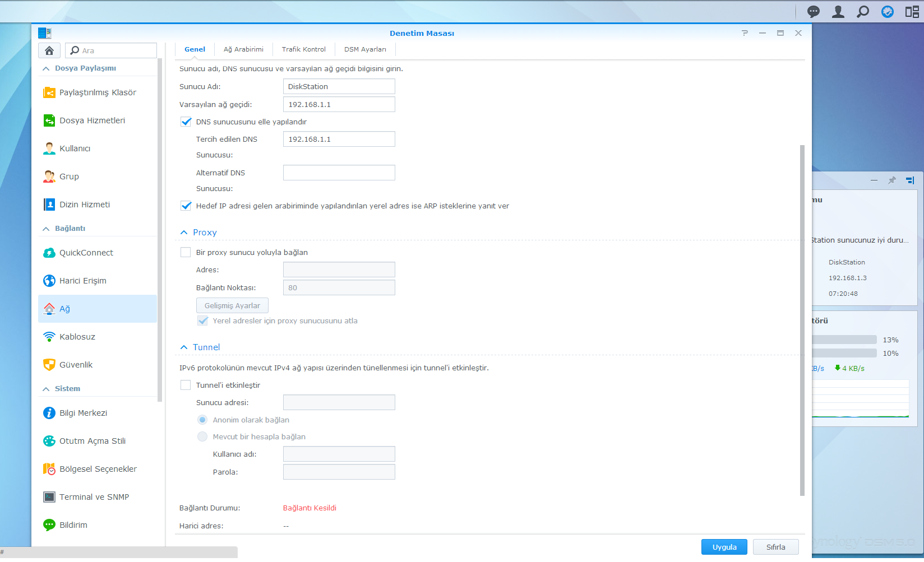This screenshot has width=924, height=562.
Task: Toggle manual DNS server configuration checkbox
Action: point(186,122)
